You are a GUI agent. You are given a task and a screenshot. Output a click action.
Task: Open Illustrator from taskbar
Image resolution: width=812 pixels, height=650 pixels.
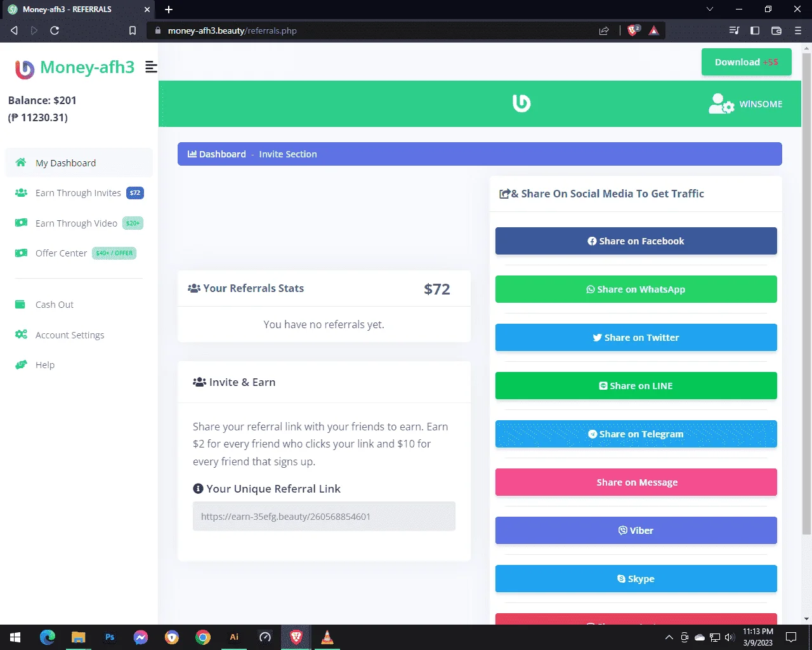click(234, 637)
